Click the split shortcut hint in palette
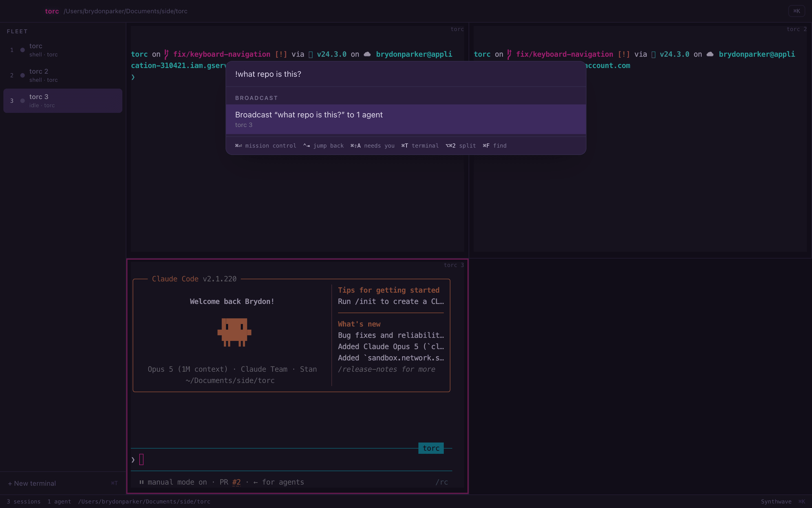Image resolution: width=812 pixels, height=508 pixels. (x=461, y=145)
